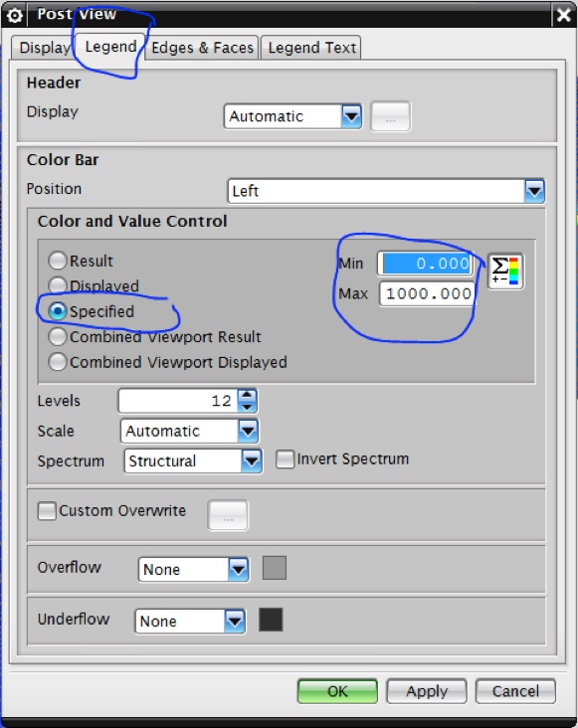Close the Post View dialog

(564, 15)
